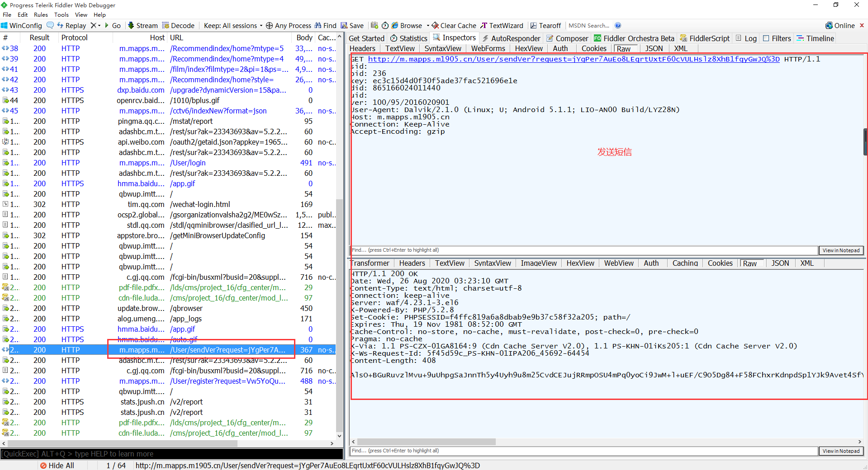Open the Remove (X) sessions dropdown
The height and width of the screenshot is (470, 868).
(95, 25)
